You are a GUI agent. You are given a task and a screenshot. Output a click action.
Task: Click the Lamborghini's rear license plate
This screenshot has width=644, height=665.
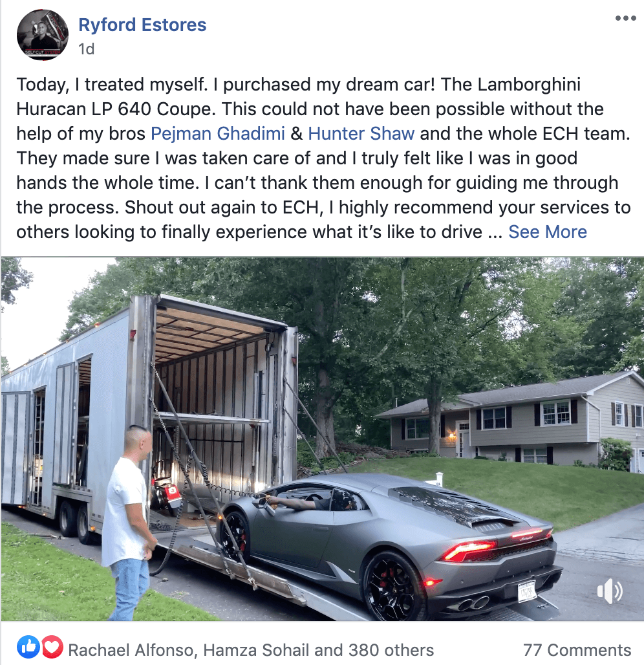[526, 591]
